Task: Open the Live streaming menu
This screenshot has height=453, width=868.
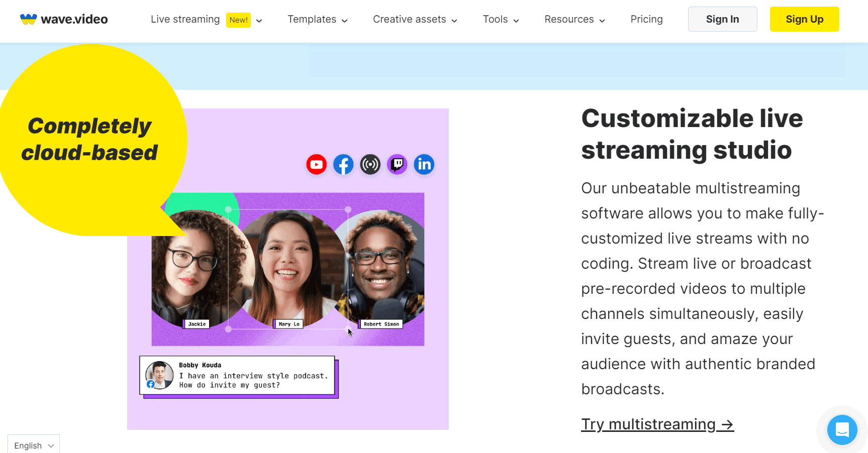Action: (185, 19)
